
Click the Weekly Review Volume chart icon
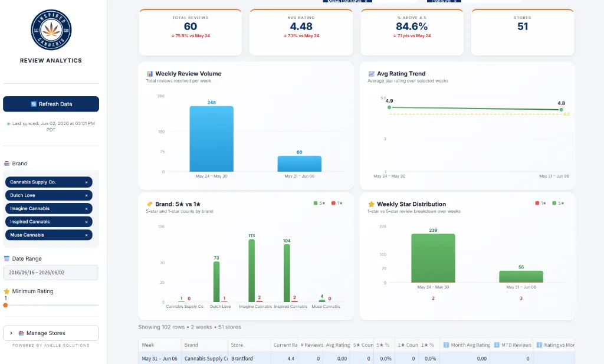(x=150, y=74)
